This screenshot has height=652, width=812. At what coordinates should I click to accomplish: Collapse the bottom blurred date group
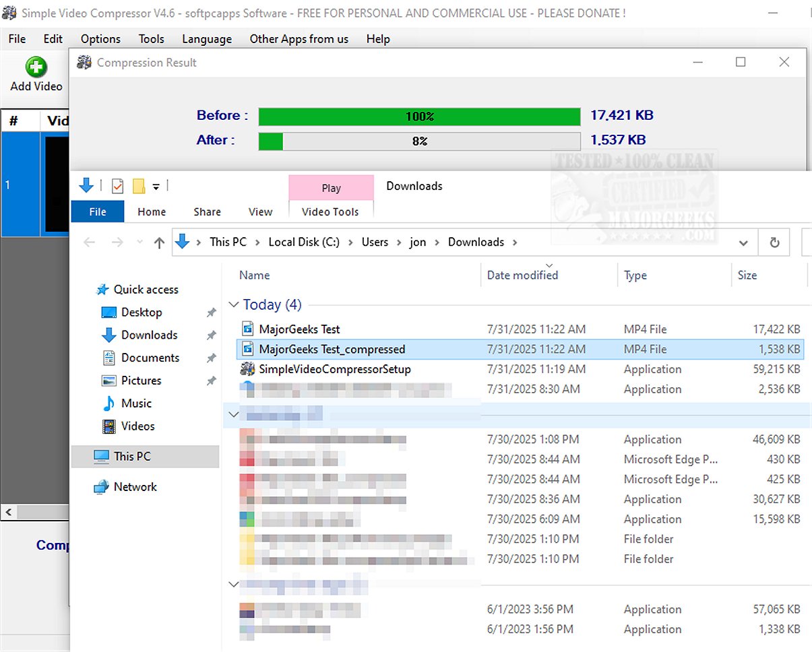tap(234, 583)
